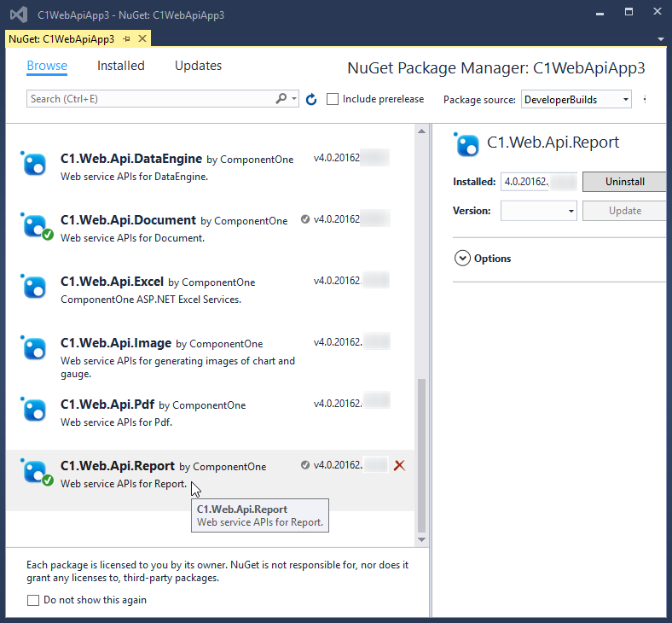Screen dimensions: 672x623
Task: Click the C1.Web.Api.Pdf package icon
Action: pos(34,410)
